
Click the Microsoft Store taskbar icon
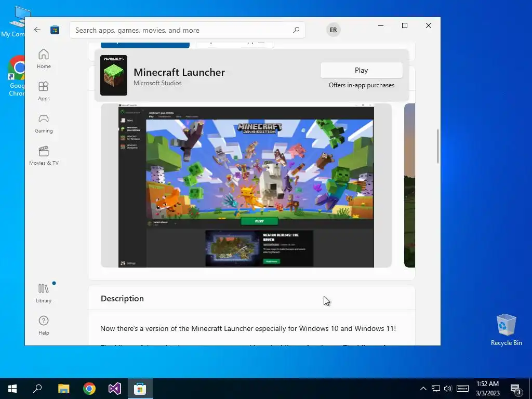pos(140,389)
